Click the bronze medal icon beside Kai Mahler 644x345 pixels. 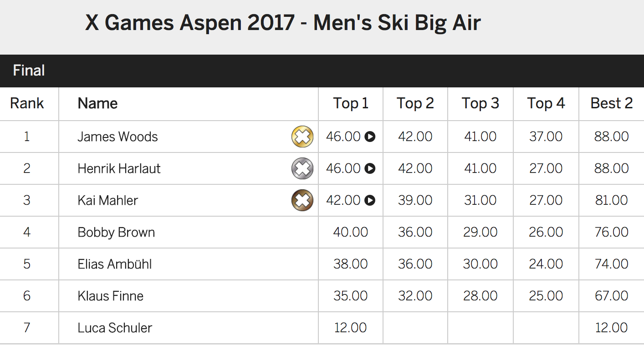point(302,200)
